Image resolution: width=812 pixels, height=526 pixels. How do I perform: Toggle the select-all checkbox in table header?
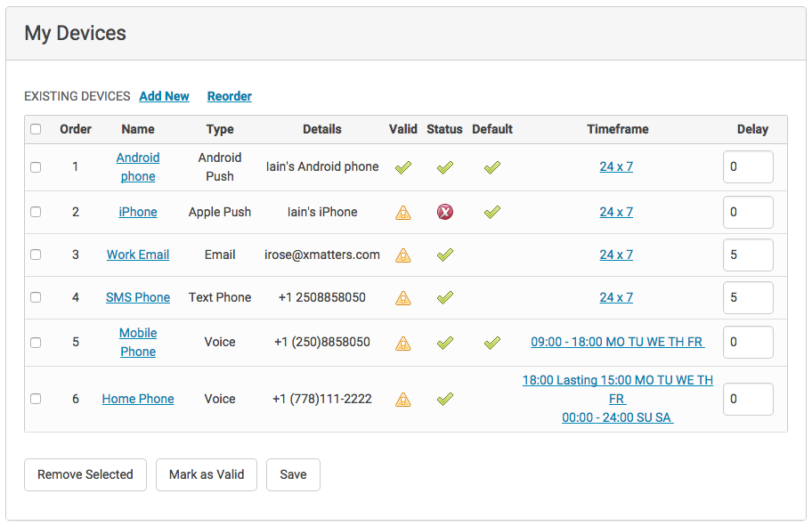[36, 129]
